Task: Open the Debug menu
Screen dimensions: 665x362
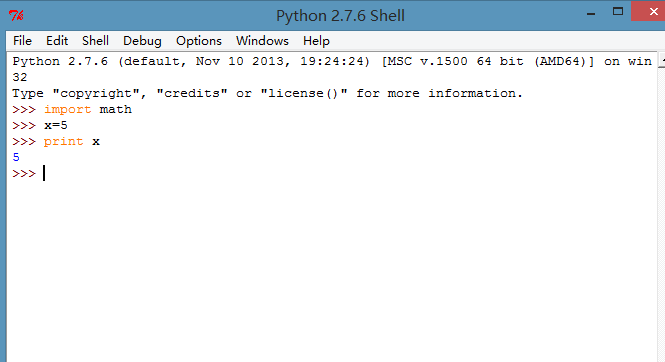Action: [142, 41]
